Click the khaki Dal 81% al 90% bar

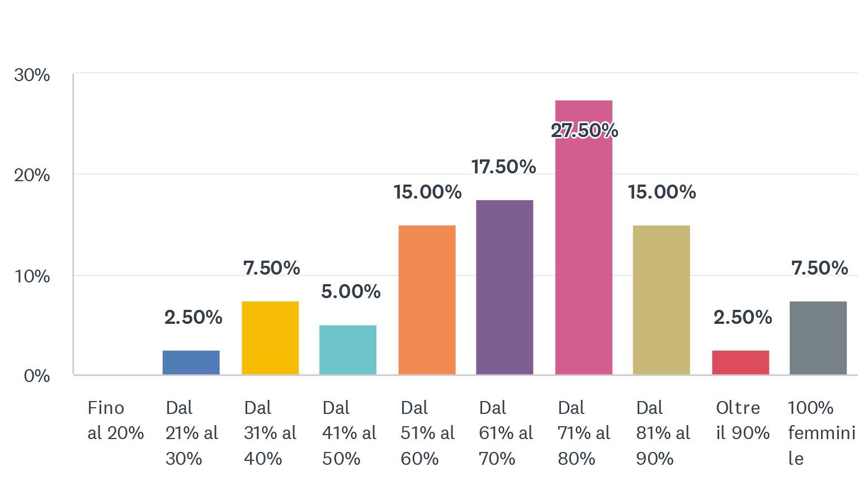coord(661,300)
